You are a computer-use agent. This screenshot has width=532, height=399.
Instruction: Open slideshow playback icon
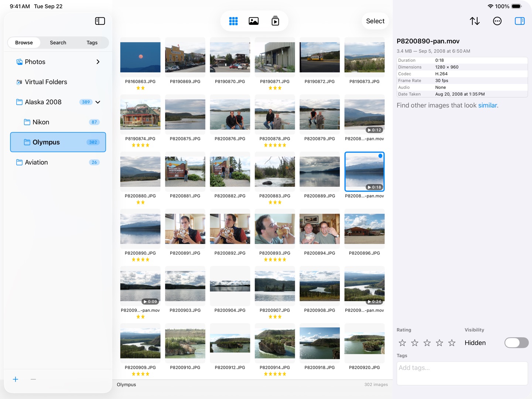(x=275, y=21)
